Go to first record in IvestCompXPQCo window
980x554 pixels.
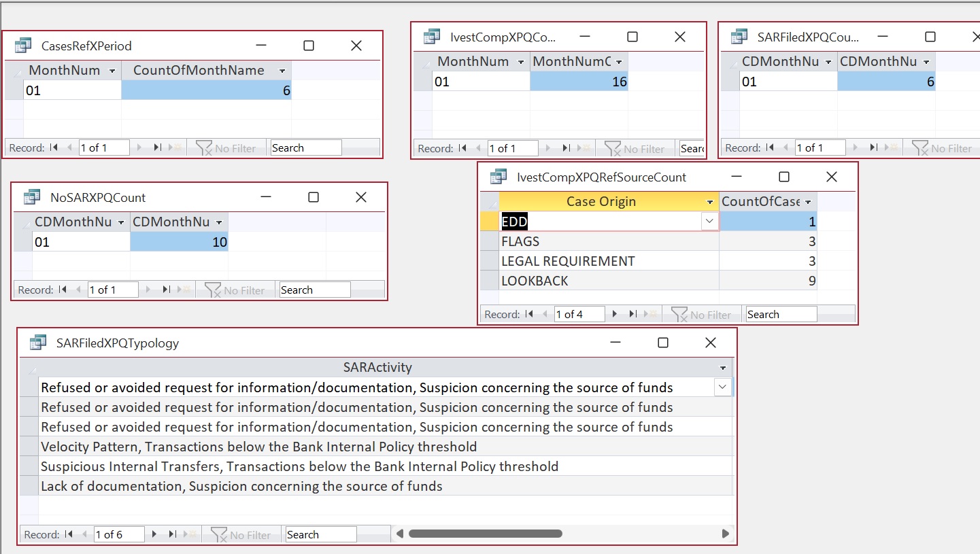point(462,148)
